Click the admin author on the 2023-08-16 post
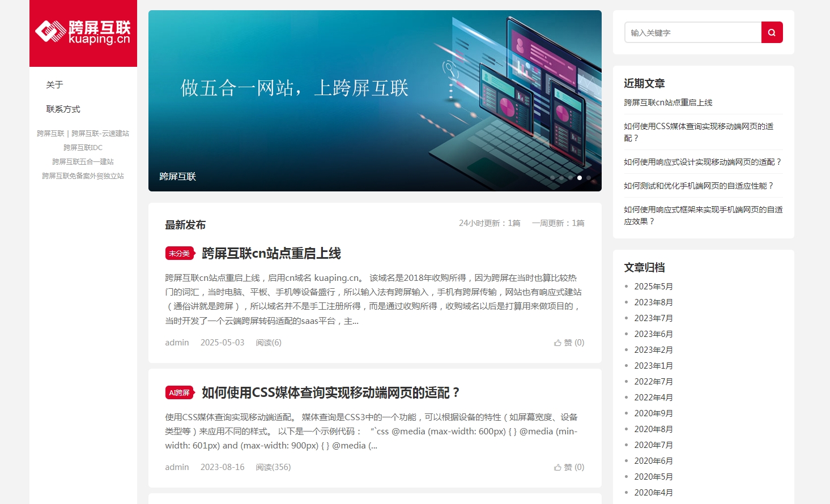Screen dimensions: 830x504 coord(177,467)
